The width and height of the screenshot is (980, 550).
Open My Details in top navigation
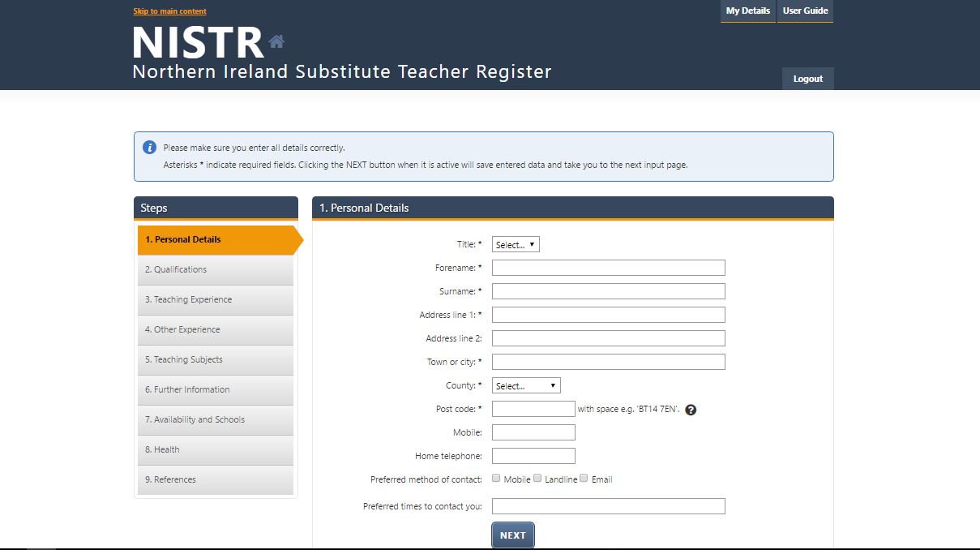[747, 11]
